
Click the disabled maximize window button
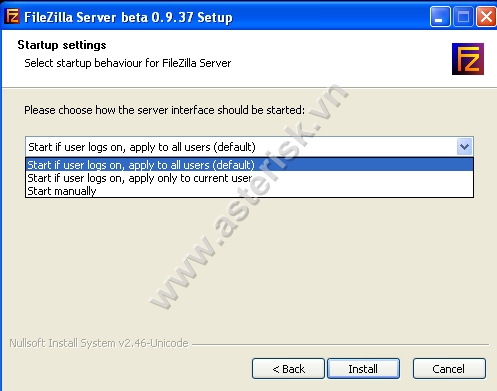(x=463, y=17)
